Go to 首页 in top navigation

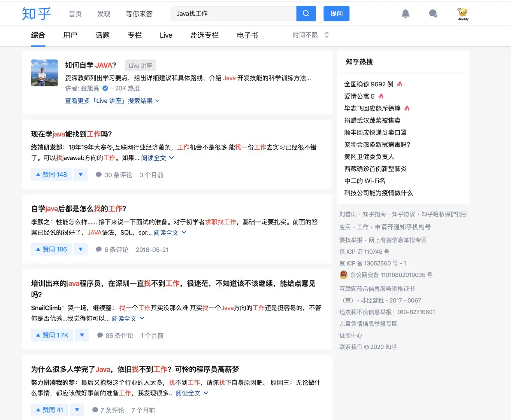(x=75, y=14)
